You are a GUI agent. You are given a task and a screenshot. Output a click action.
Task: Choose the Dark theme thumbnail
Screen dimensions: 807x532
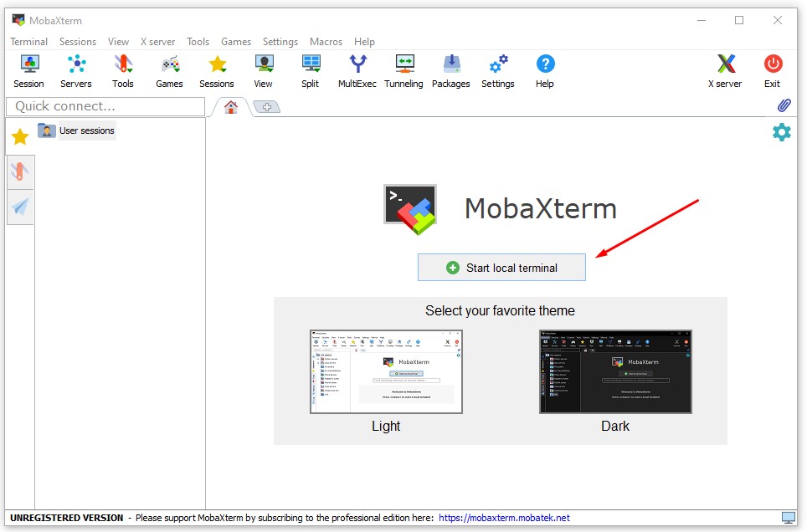615,371
